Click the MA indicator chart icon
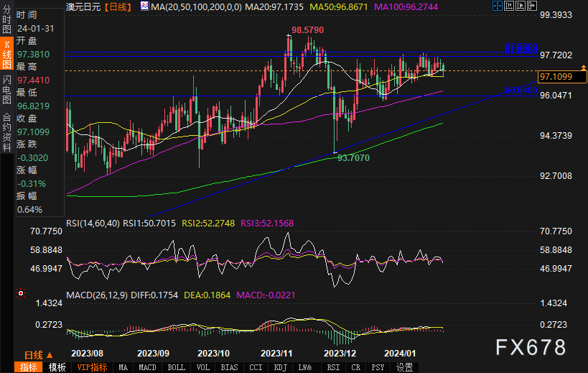 [144, 6]
